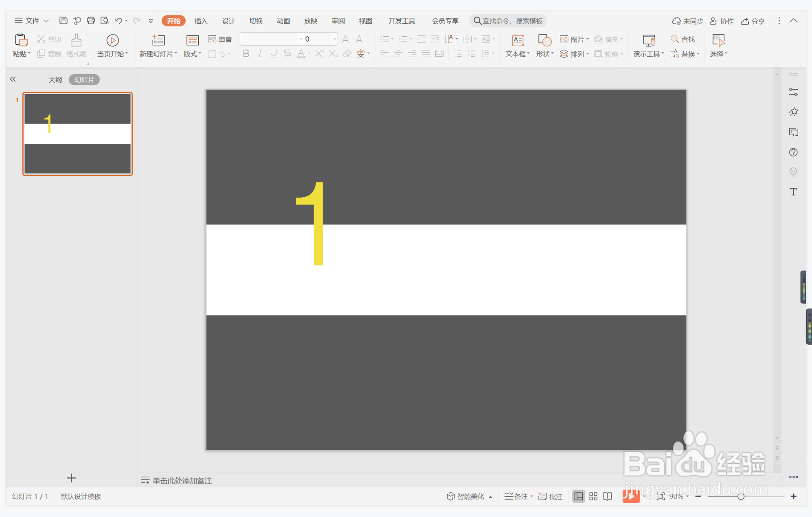
Task: Click the Text Box tool icon
Action: [x=517, y=40]
